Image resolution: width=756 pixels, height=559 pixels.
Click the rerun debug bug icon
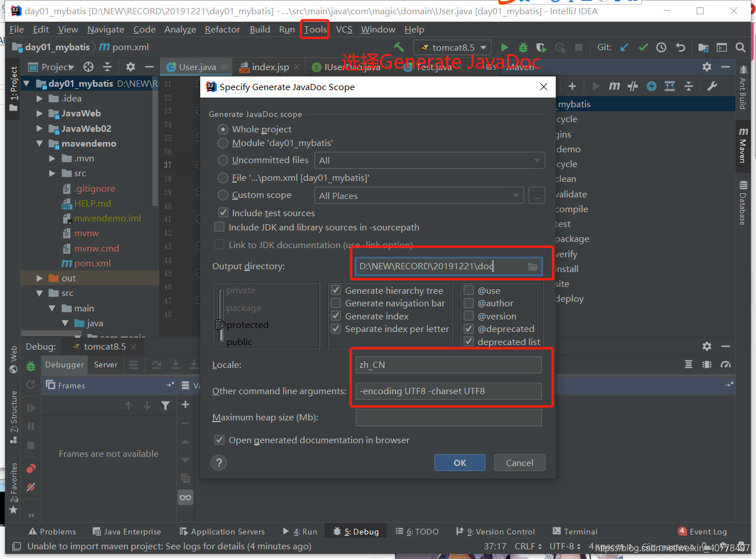31,366
